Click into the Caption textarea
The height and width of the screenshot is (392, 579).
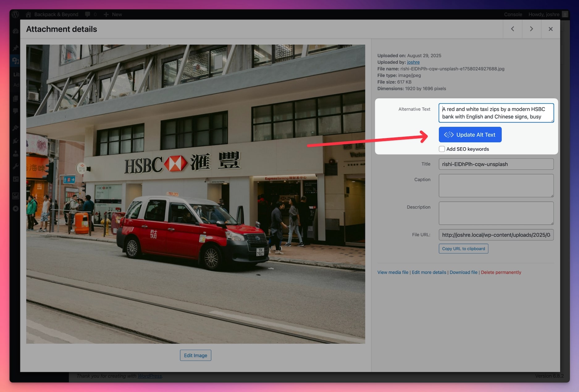pyautogui.click(x=496, y=186)
